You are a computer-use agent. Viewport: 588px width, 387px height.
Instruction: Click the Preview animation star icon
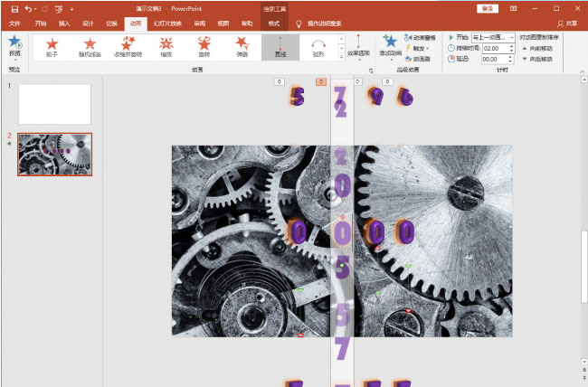pos(14,42)
